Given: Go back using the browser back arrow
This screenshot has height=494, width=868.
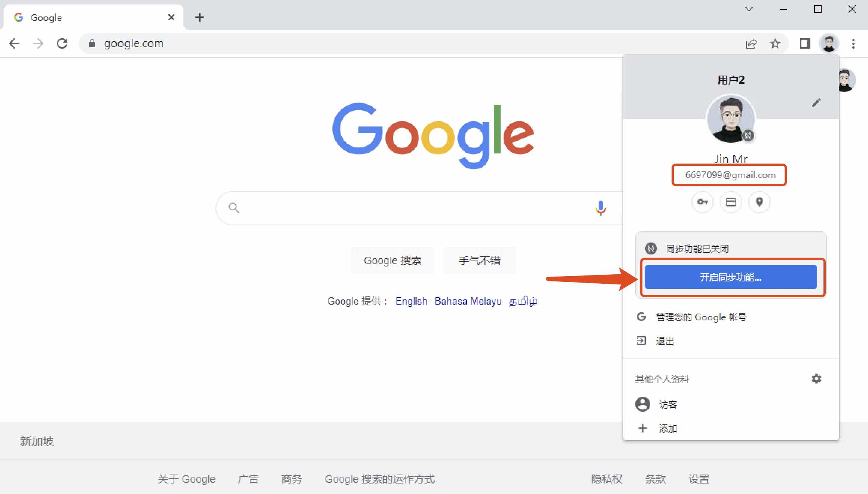Looking at the screenshot, I should (14, 43).
